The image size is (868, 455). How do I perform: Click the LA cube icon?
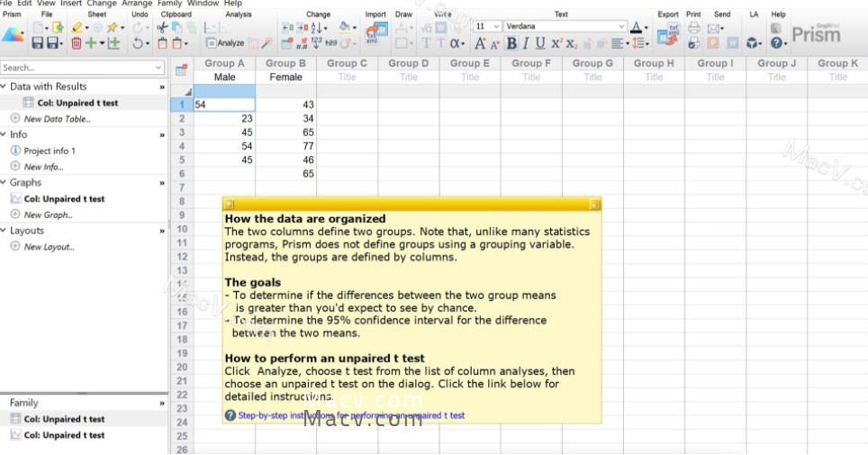[x=751, y=42]
